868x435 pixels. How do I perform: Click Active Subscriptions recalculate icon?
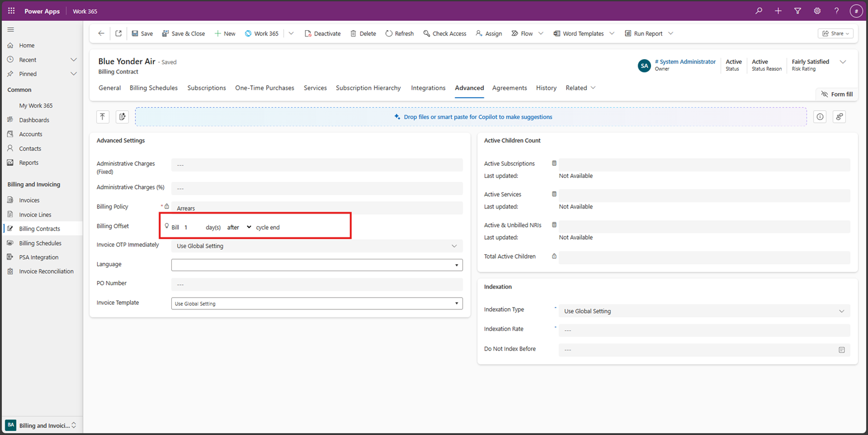coord(554,163)
